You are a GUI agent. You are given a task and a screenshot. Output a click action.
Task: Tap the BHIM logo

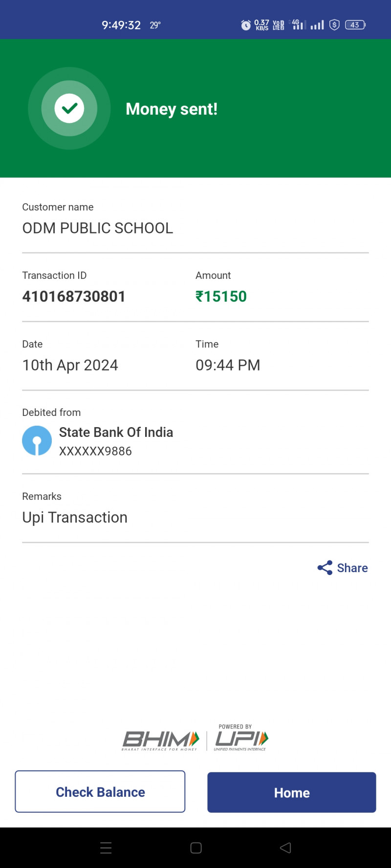[160, 740]
